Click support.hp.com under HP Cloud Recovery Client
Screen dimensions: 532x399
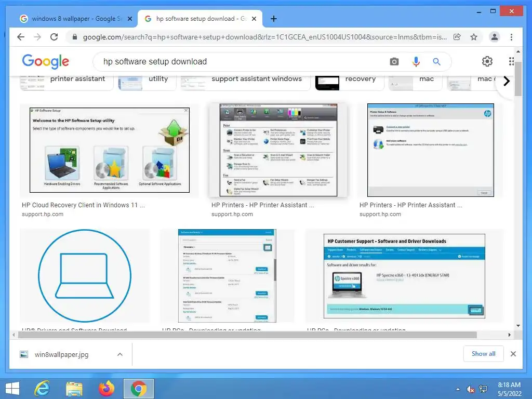tap(43, 214)
